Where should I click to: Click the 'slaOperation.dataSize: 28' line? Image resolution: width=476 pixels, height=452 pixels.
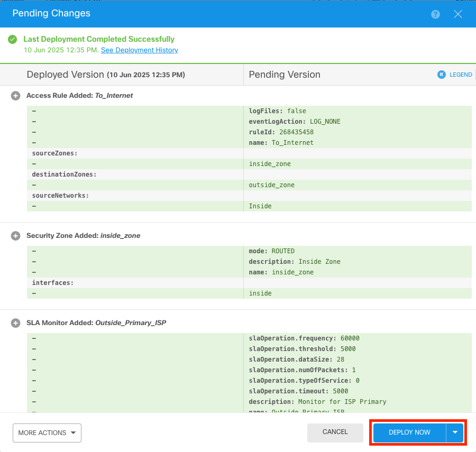coord(297,359)
